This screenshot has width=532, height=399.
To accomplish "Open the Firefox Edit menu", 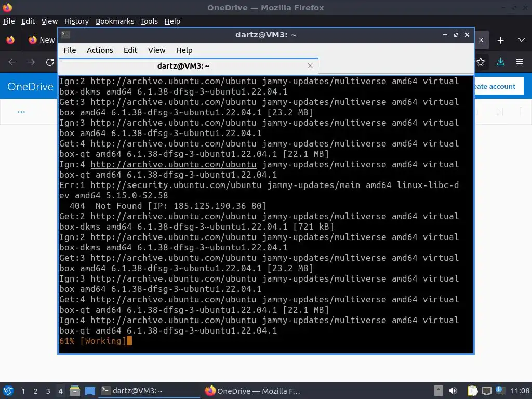I will click(x=28, y=21).
